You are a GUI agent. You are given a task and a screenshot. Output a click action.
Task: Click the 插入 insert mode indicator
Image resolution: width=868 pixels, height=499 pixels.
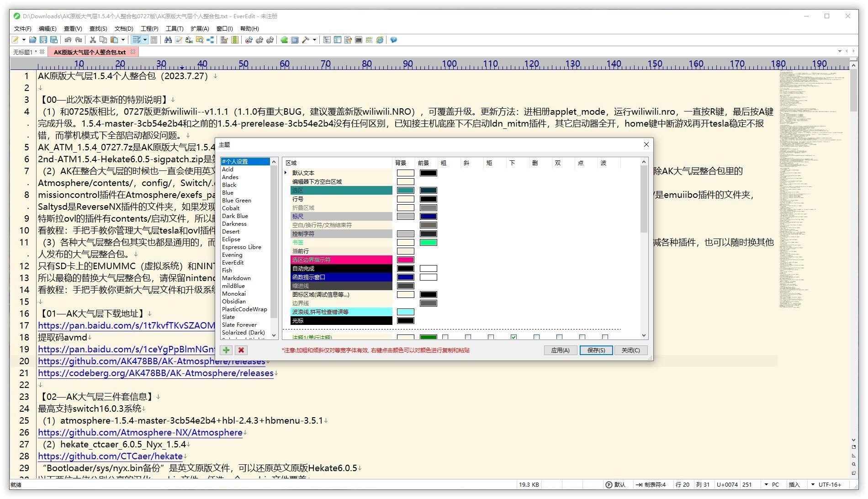794,484
